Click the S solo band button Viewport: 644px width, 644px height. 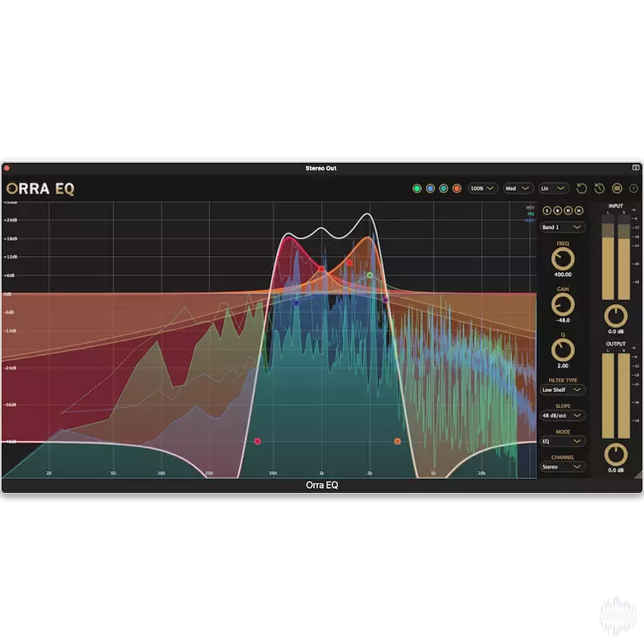tap(547, 211)
